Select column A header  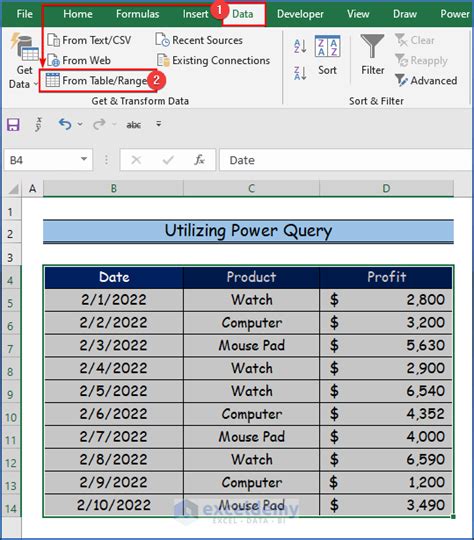(33, 189)
